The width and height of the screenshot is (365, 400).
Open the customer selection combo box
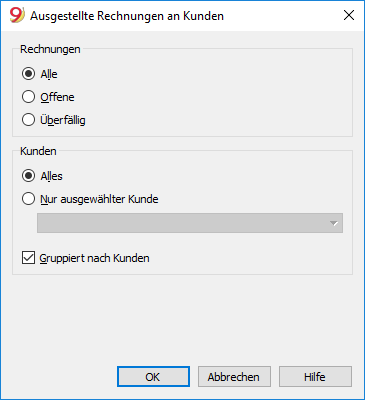click(190, 223)
